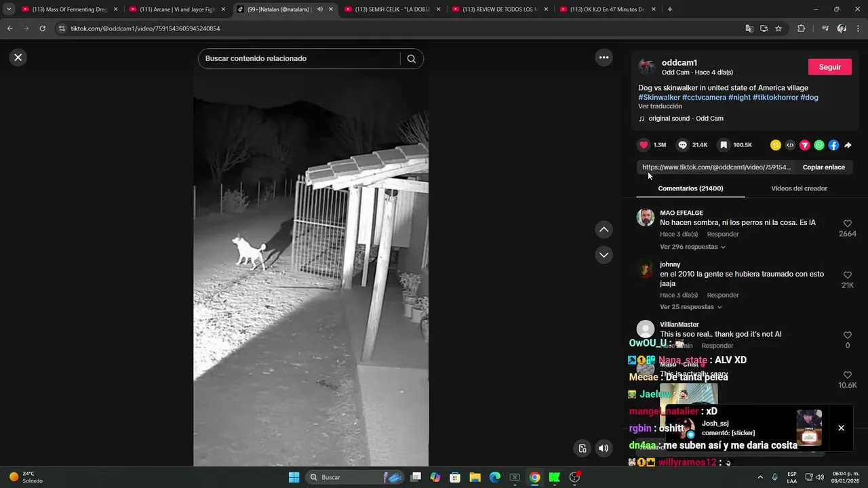Like MAO EFEALGE's comment
The width and height of the screenshot is (868, 488).
pyautogui.click(x=847, y=224)
